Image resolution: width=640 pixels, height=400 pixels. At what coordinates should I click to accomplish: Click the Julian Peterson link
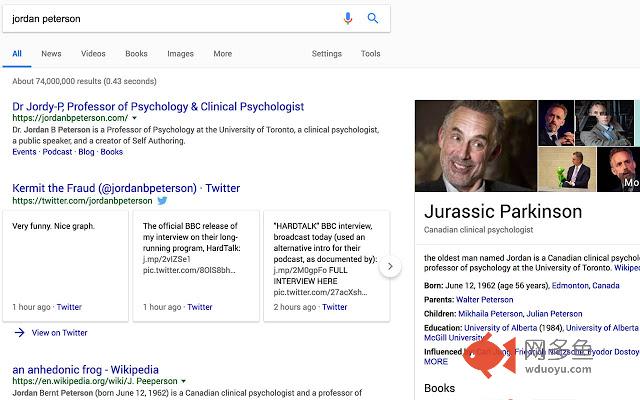554,314
